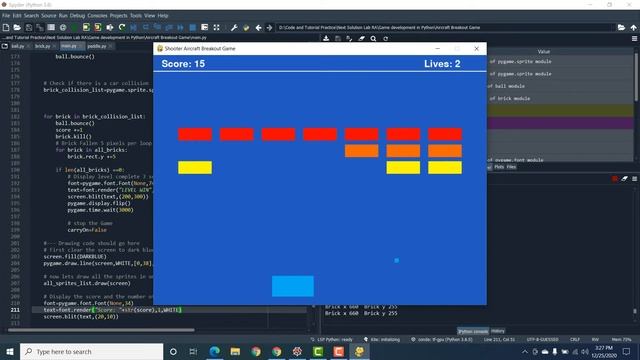Viewport: 640px width, 360px height.
Task: Click the Debug file icon
Action: click(x=133, y=27)
